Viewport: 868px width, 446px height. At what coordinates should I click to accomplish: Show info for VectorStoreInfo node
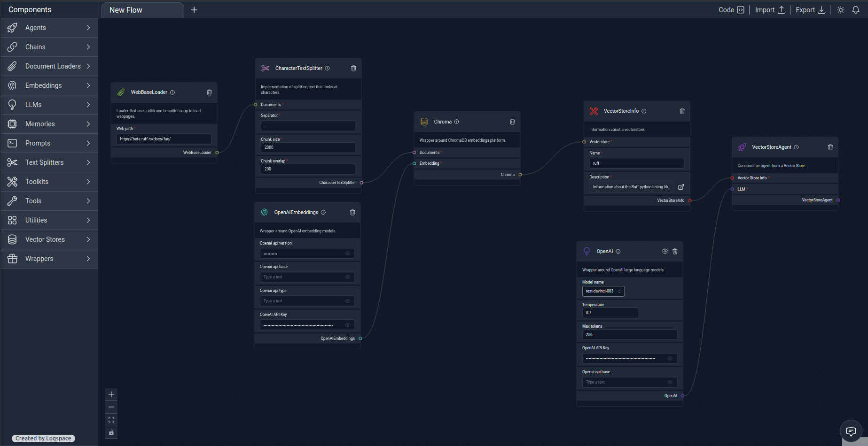point(644,111)
